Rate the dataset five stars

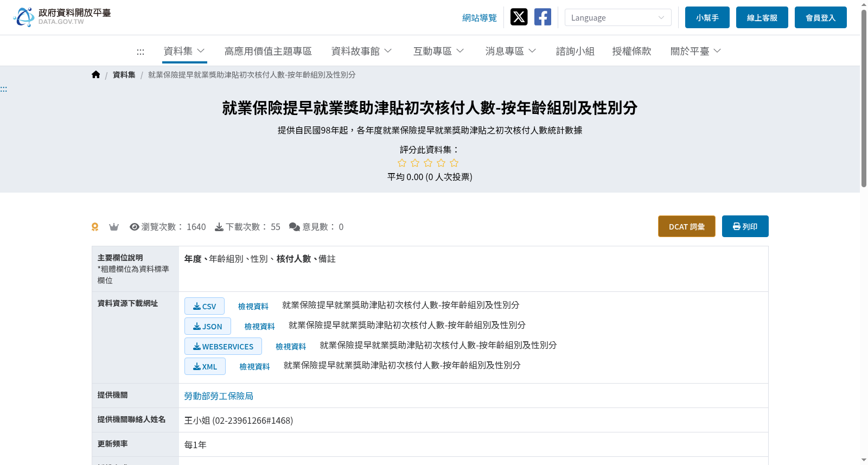coord(454,163)
